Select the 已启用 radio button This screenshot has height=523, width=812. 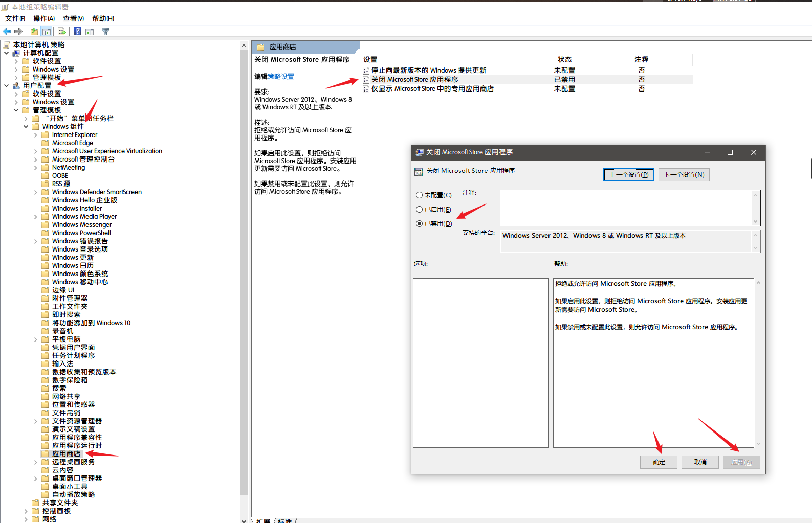(x=420, y=210)
